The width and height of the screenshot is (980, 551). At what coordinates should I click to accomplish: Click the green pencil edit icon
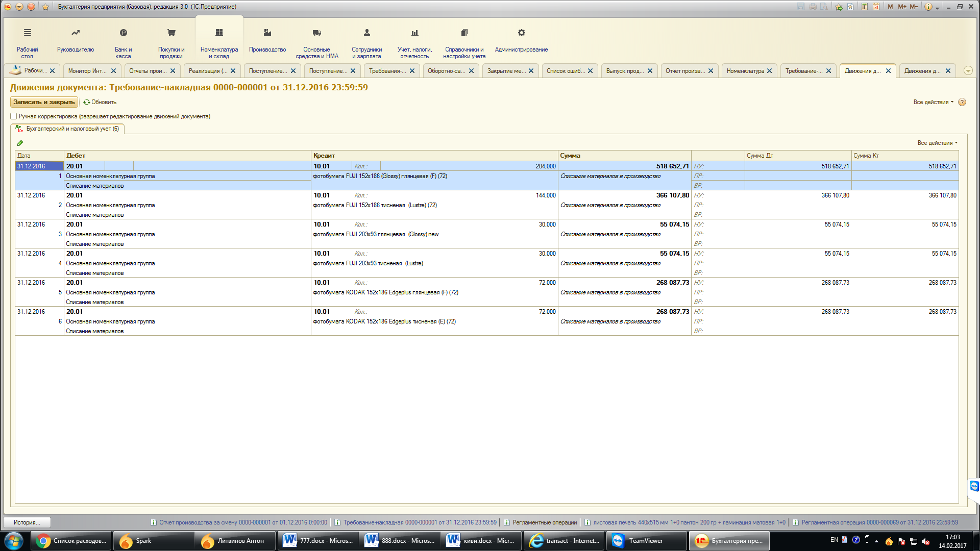pyautogui.click(x=20, y=143)
